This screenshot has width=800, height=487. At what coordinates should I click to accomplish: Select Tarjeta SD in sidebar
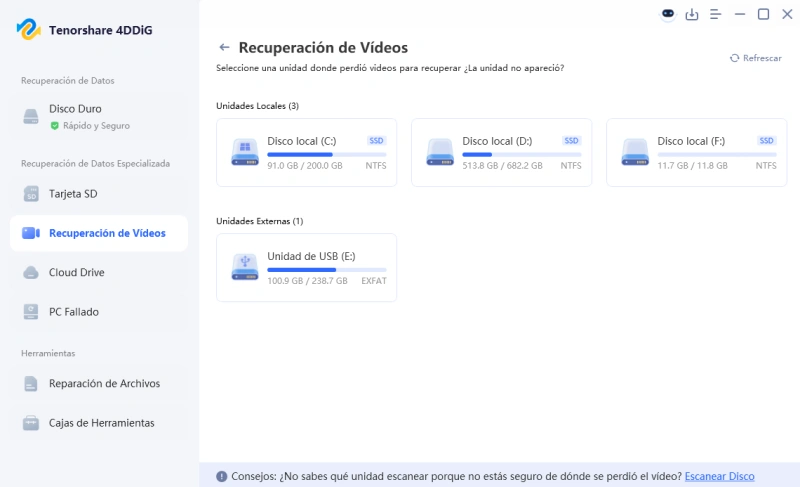pos(99,194)
